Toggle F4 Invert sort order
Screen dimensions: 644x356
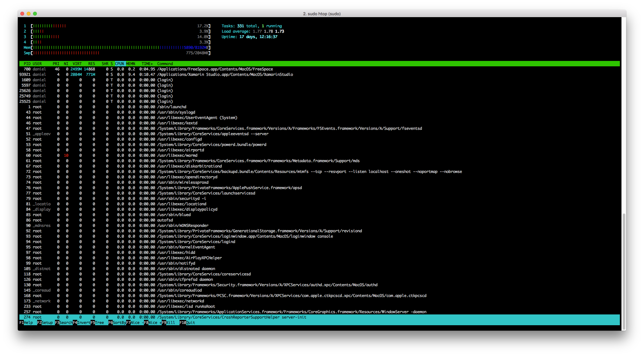[82, 323]
